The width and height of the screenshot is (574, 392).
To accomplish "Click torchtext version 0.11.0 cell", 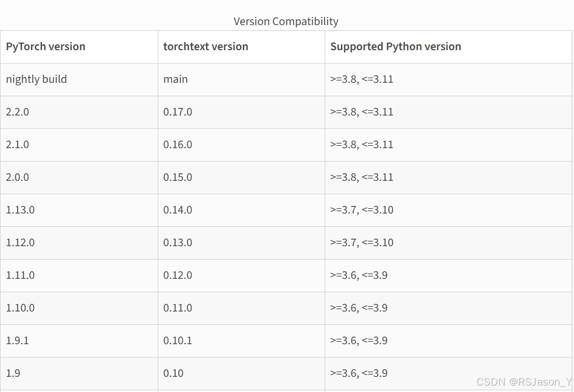I will 178,308.
